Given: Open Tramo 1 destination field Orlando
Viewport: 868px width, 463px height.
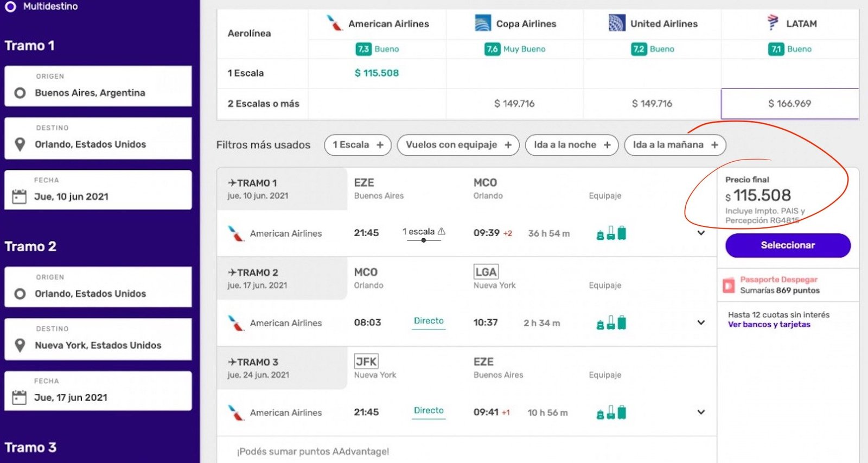Looking at the screenshot, I should point(98,138).
